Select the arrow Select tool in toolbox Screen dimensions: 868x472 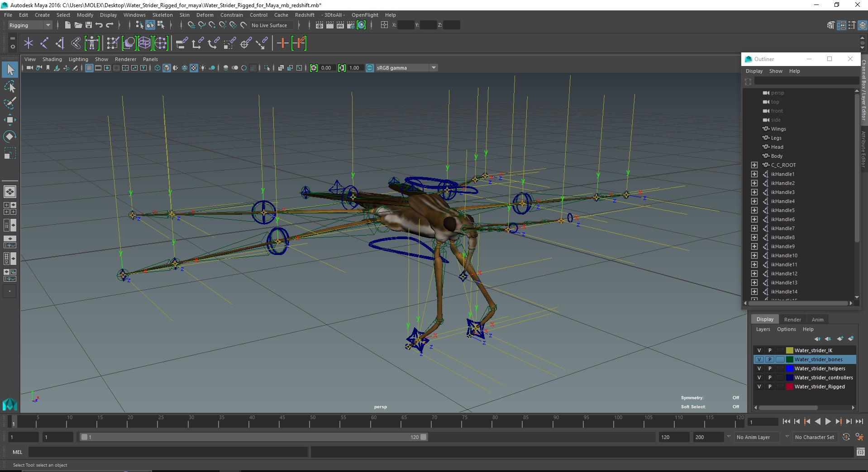coord(10,70)
